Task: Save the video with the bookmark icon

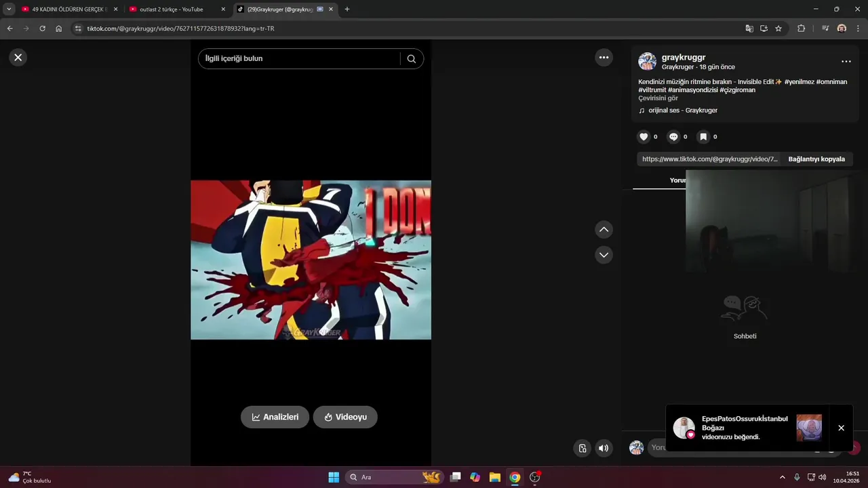Action: (x=703, y=137)
